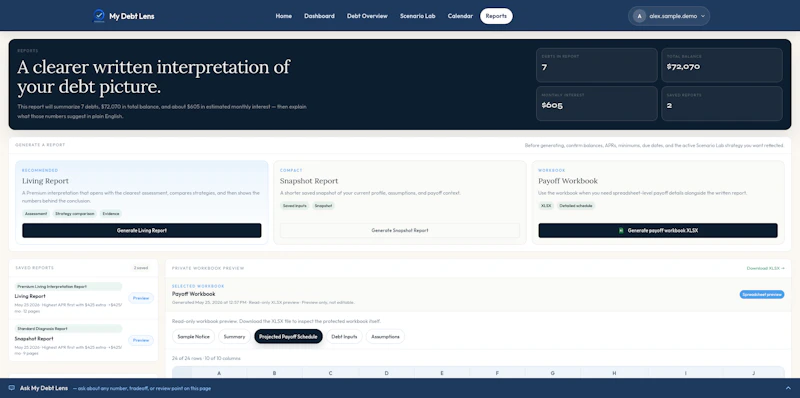This screenshot has width=800, height=398.
Task: Click the Payoff Workbook card title
Action: point(568,181)
